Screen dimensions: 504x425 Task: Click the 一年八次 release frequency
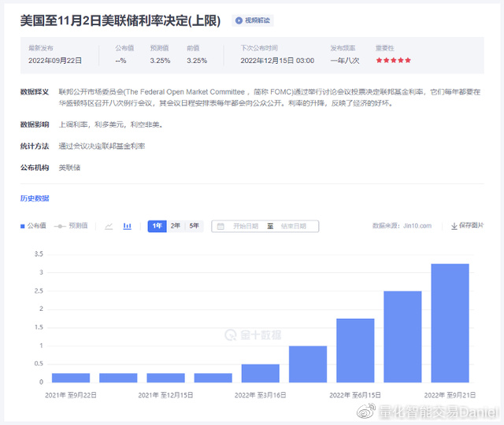tap(345, 61)
